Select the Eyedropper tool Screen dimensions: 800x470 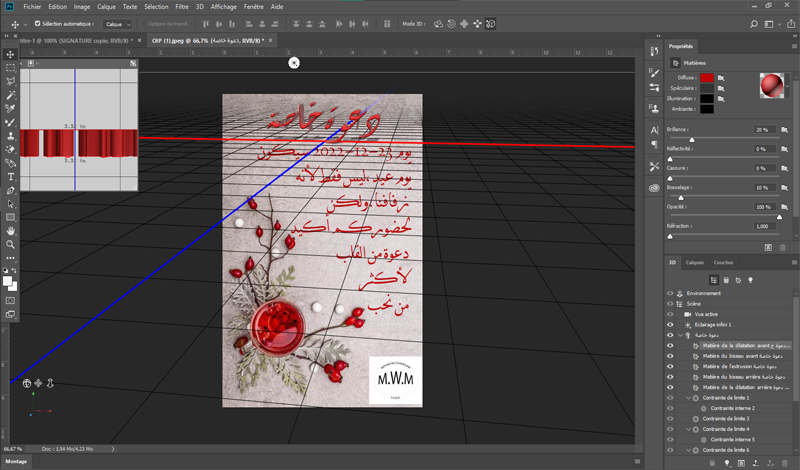[x=10, y=109]
